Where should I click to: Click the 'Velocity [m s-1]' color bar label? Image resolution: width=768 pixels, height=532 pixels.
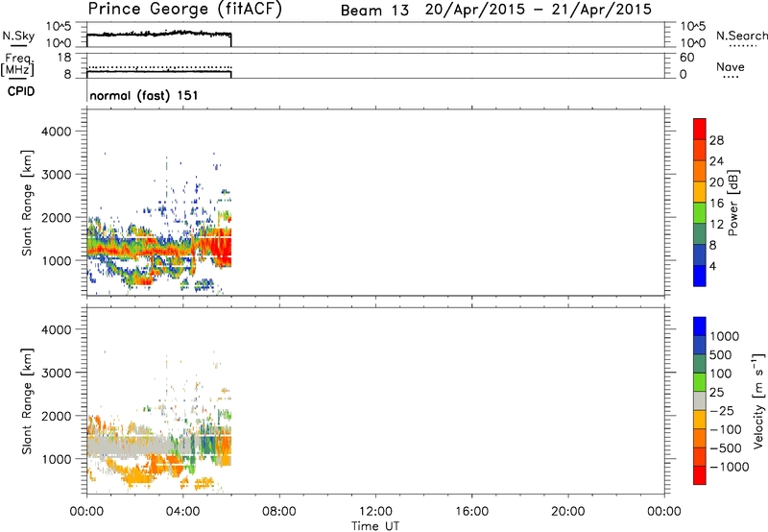click(x=757, y=400)
